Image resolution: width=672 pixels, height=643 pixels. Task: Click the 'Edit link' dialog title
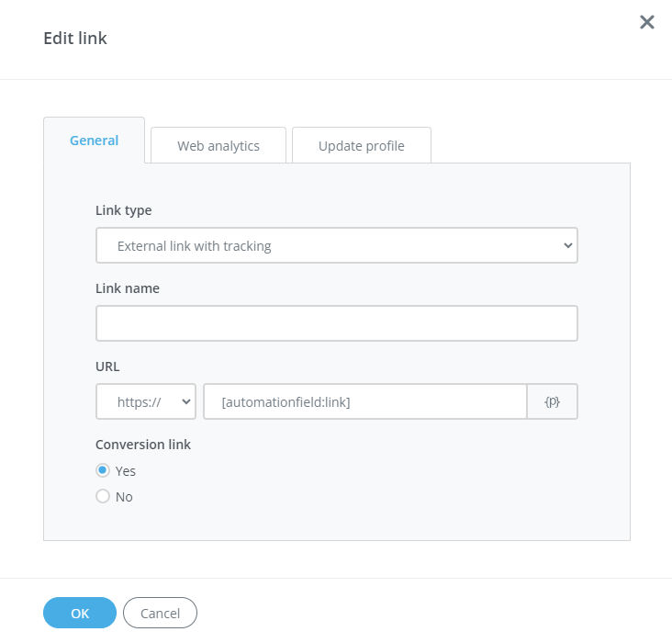(x=75, y=39)
